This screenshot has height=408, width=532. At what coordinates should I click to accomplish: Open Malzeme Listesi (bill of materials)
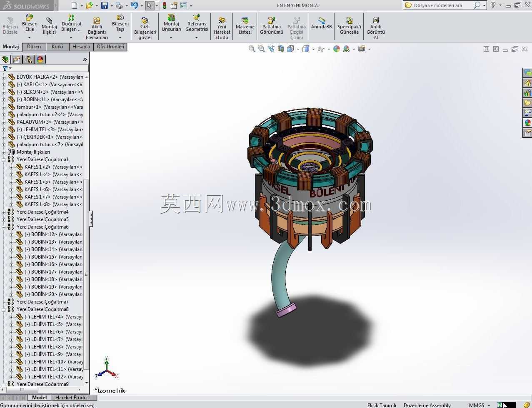coord(245,26)
